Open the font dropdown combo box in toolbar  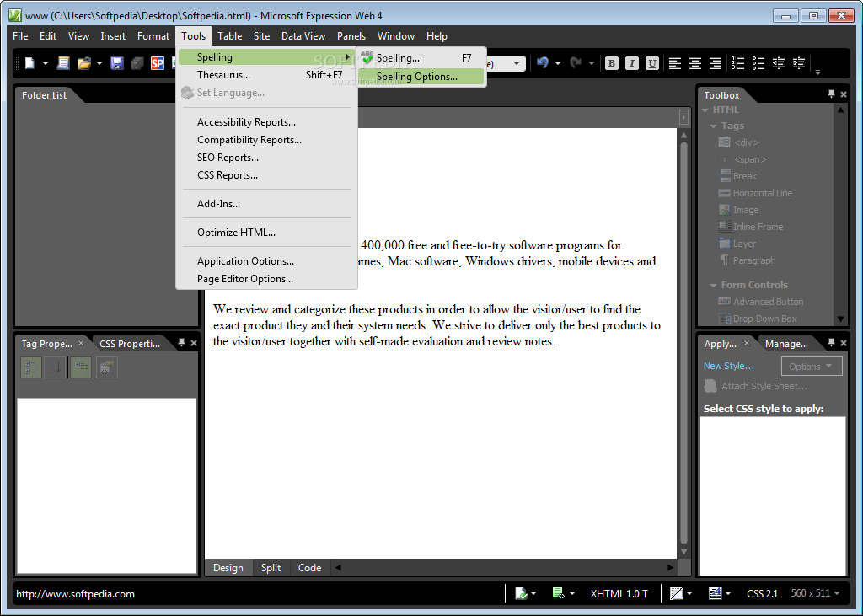coord(516,63)
